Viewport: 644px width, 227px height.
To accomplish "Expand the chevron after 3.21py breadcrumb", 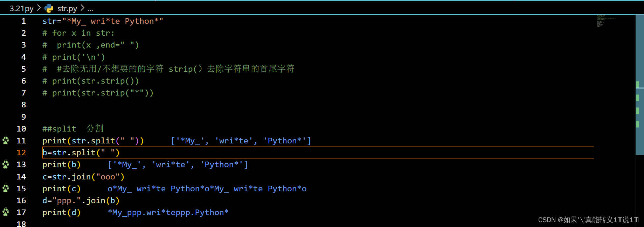I will pos(39,8).
